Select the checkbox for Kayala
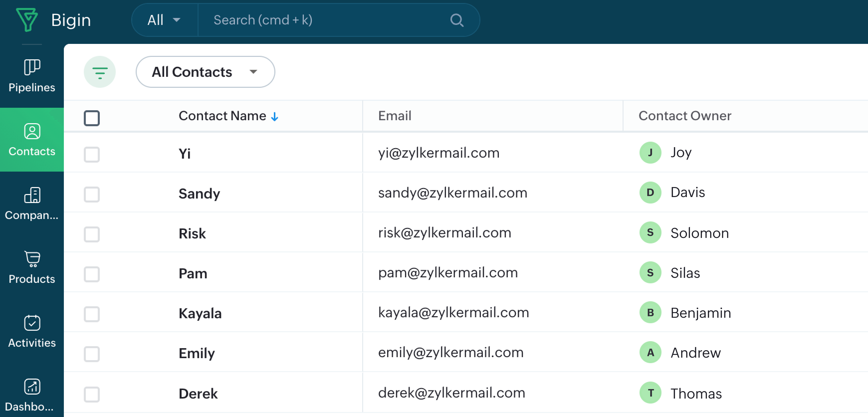 92,314
